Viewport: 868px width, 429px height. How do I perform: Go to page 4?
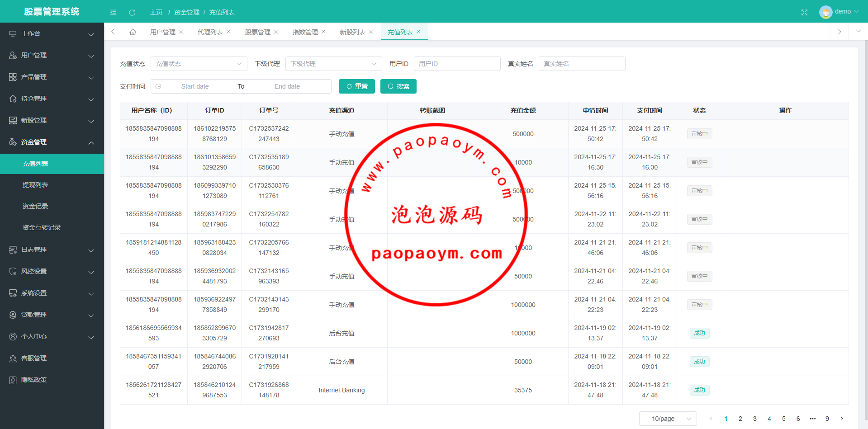pyautogui.click(x=769, y=419)
